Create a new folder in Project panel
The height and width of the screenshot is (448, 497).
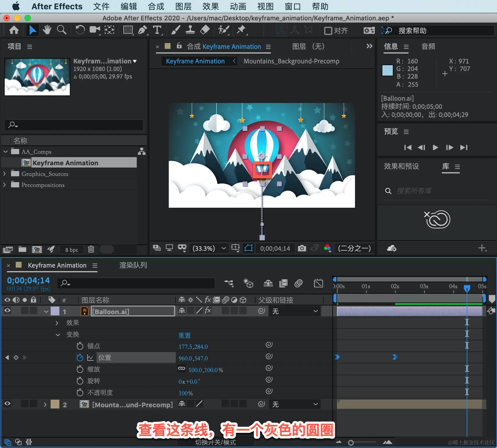(x=22, y=249)
